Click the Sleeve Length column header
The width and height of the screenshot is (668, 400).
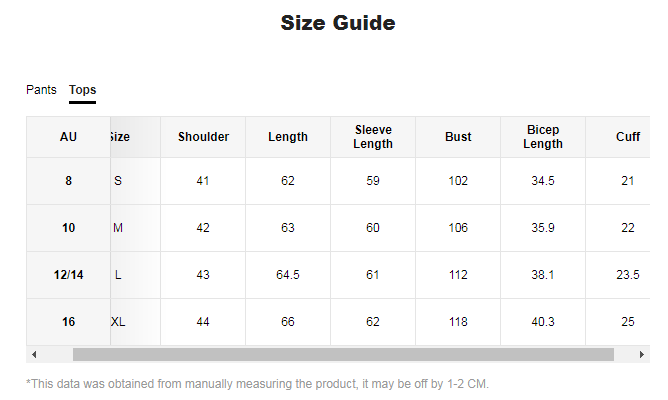373,137
